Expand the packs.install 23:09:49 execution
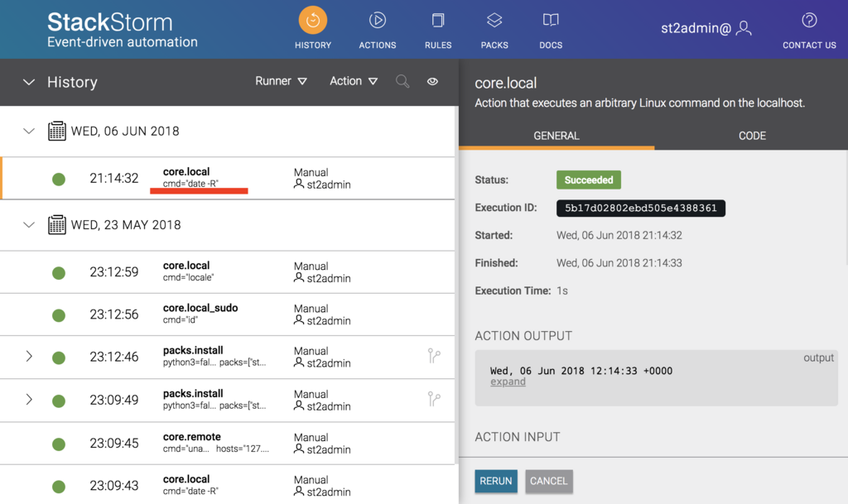Viewport: 848px width, 504px height. [29, 399]
